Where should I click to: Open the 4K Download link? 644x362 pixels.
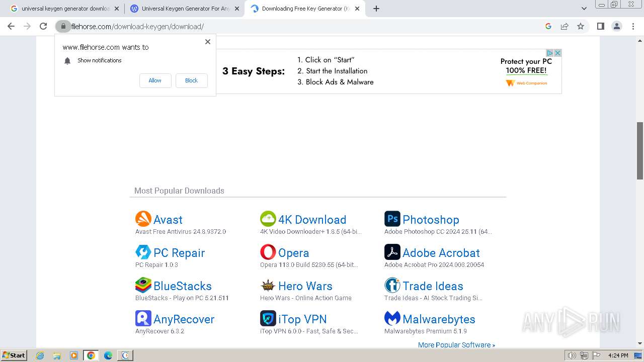pos(312,220)
